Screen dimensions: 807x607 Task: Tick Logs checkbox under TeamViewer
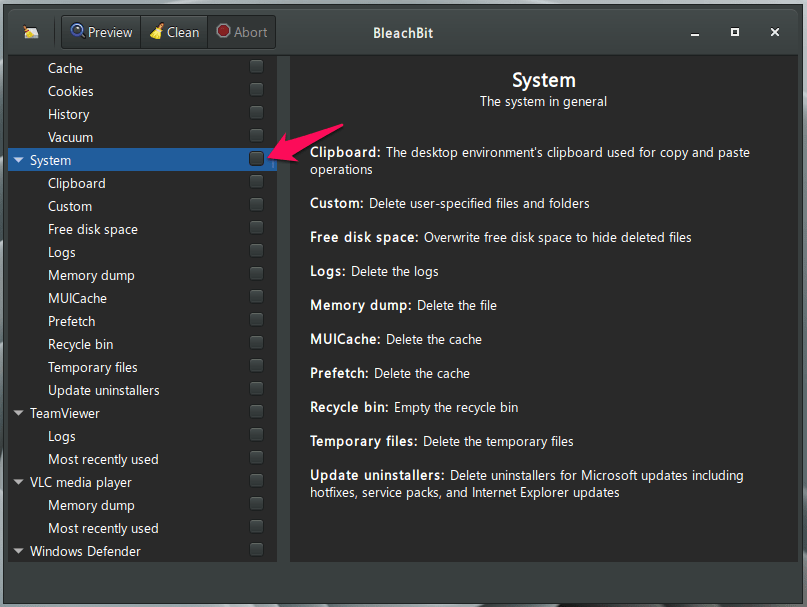click(x=256, y=435)
